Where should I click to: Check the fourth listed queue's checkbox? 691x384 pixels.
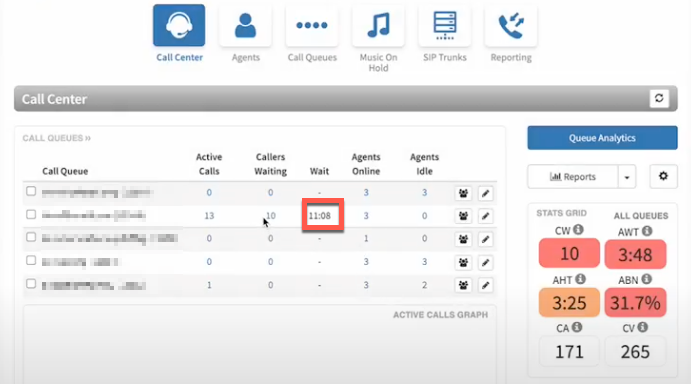tap(31, 261)
